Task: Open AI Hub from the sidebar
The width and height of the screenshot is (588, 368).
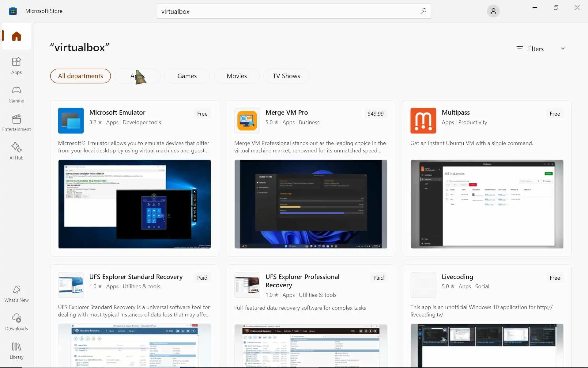Action: (17, 151)
